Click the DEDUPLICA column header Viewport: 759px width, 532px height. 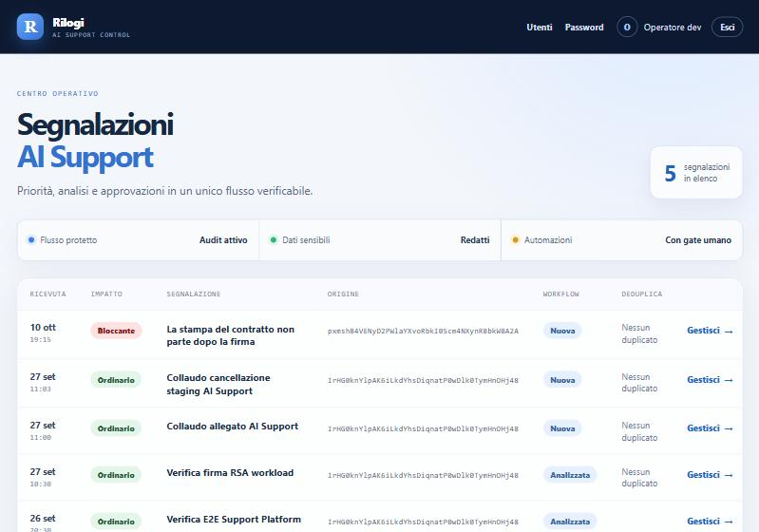pyautogui.click(x=642, y=294)
